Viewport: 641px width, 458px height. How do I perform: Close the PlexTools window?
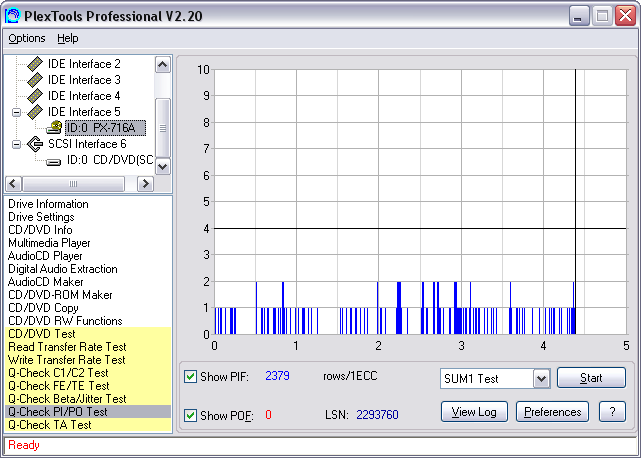click(625, 16)
